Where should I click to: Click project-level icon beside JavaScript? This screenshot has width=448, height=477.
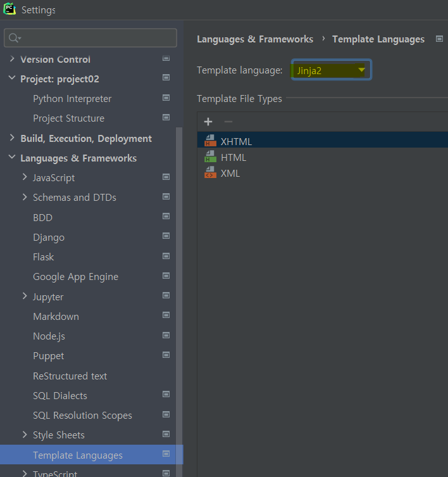click(166, 177)
